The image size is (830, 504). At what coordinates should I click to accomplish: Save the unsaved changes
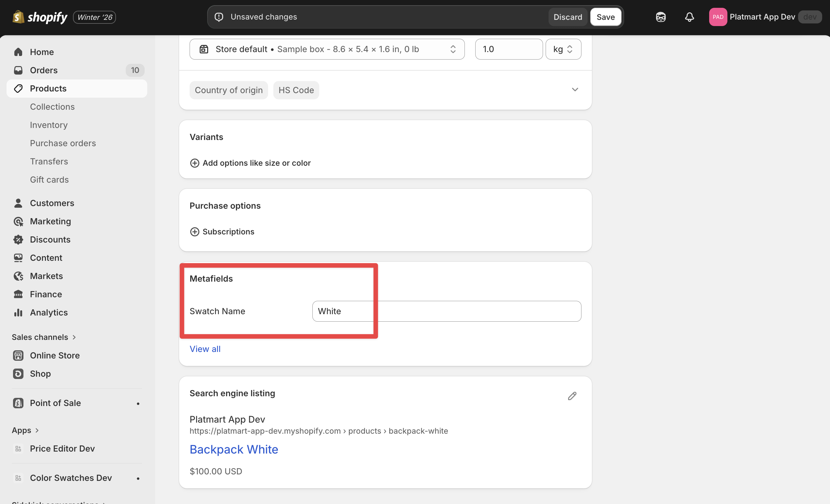(605, 17)
